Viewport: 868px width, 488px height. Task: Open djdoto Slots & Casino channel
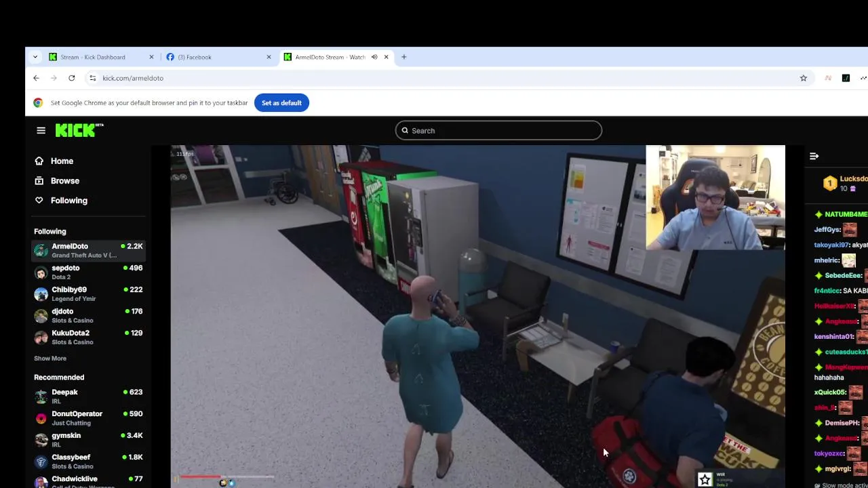pos(88,316)
